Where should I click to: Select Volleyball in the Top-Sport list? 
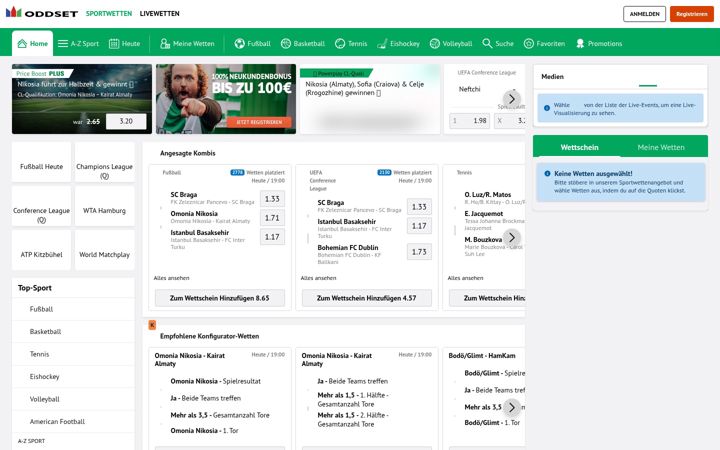[73, 399]
